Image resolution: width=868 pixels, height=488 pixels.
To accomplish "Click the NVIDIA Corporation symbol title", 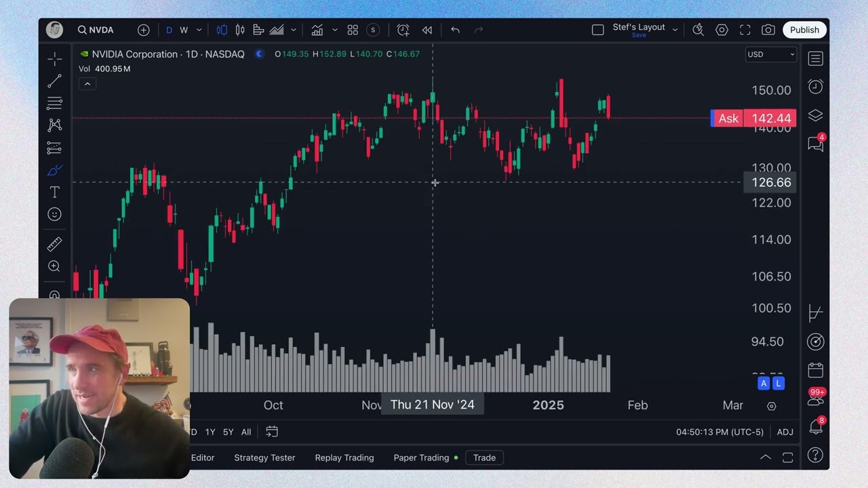I will coord(167,54).
